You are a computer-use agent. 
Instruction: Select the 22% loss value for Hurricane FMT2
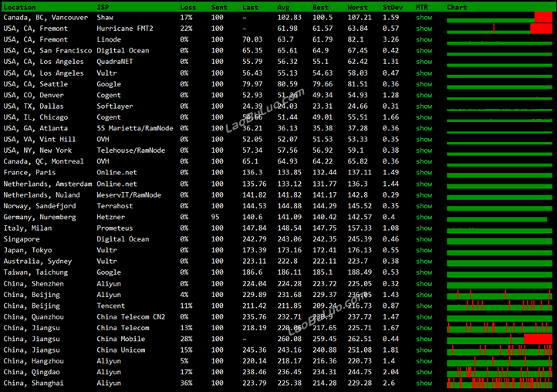(x=186, y=29)
